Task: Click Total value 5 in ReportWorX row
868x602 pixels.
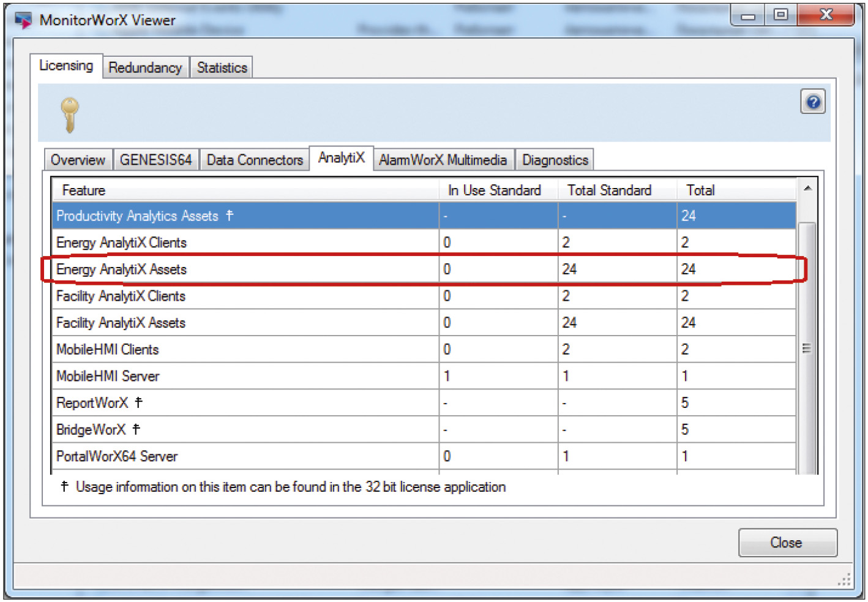Action: click(x=685, y=403)
